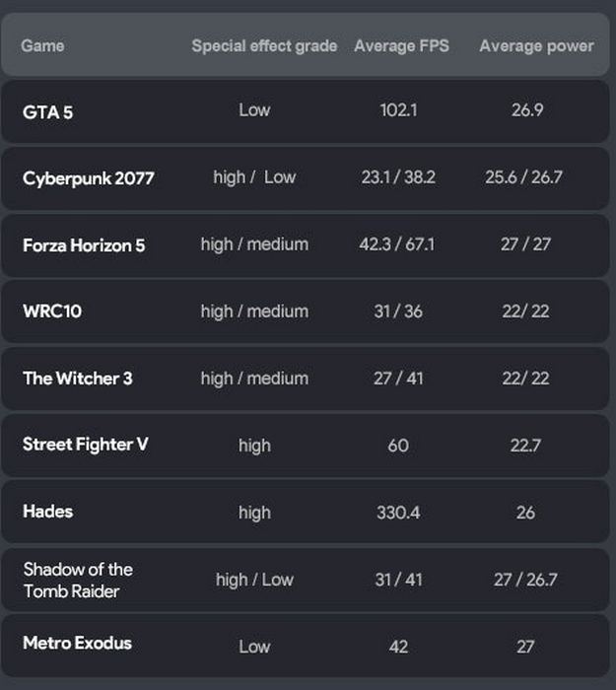Click the Special effect grade column header
This screenshot has width=616, height=690.
(264, 45)
